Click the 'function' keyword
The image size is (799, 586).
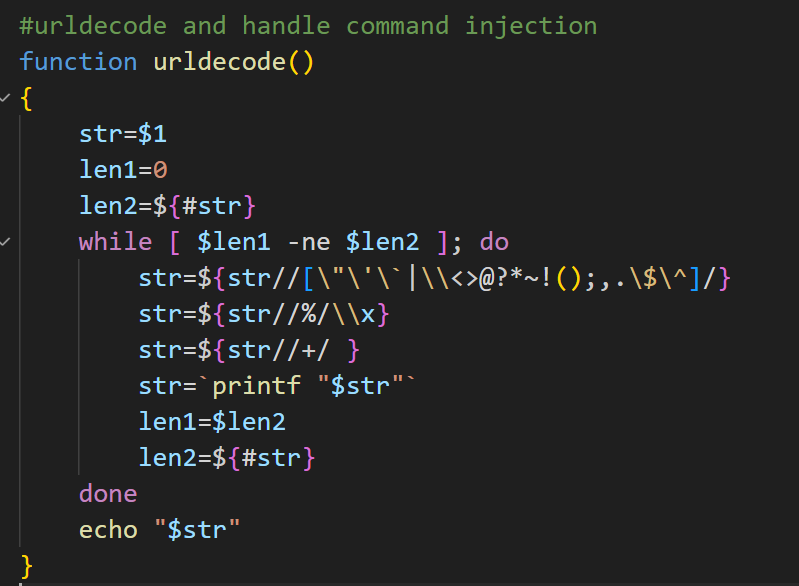coord(78,62)
